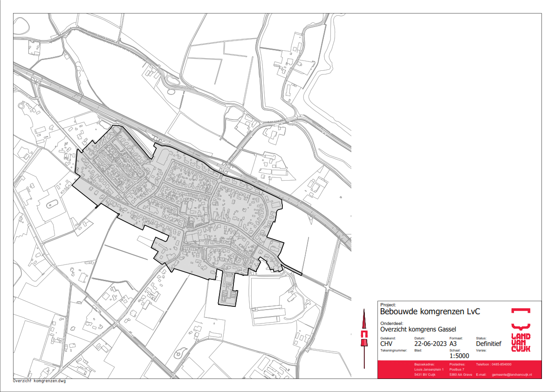Click the Land van Cuijk logo
Viewport: 555px width, 392px height.
point(521,330)
